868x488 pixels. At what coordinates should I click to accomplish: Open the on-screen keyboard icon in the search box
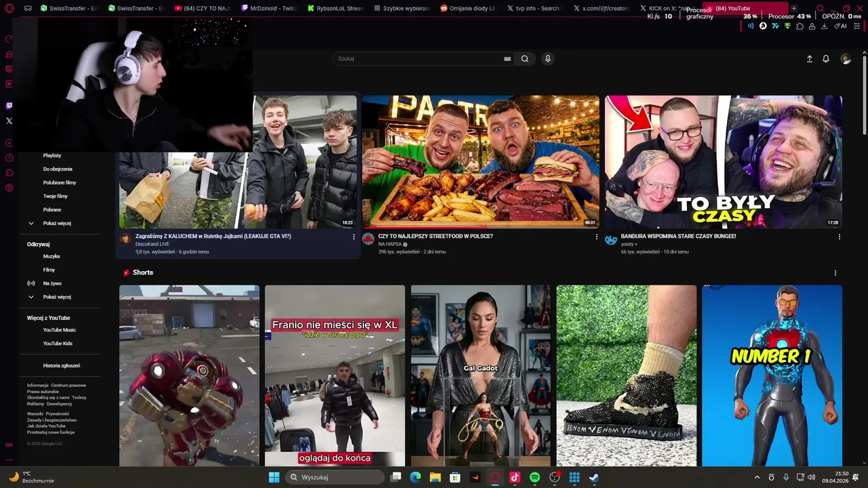(x=507, y=59)
